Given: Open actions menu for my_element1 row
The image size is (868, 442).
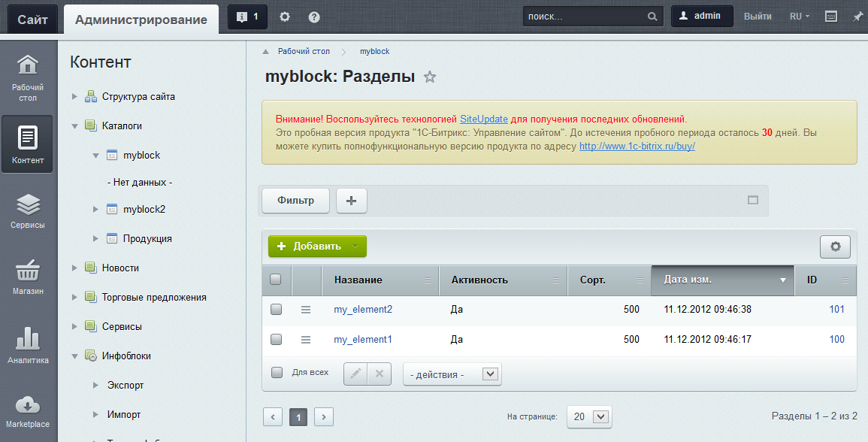Looking at the screenshot, I should pos(306,340).
